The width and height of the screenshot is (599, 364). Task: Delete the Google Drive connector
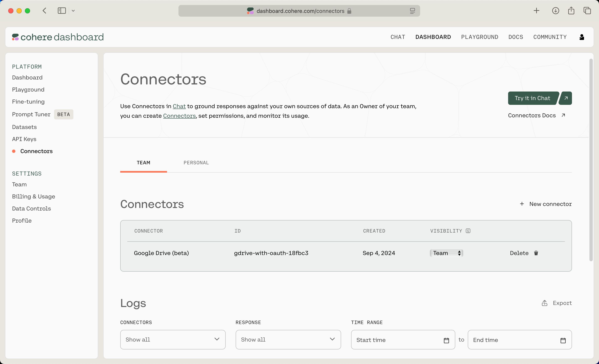pos(524,253)
